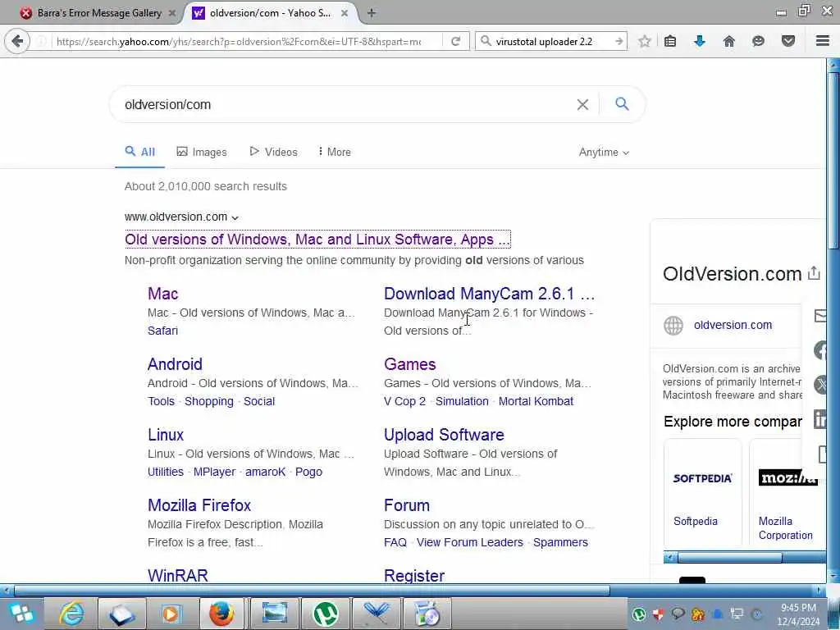Click the oldversion.com link in side panel
Viewport: 840px width, 630px height.
click(x=733, y=325)
